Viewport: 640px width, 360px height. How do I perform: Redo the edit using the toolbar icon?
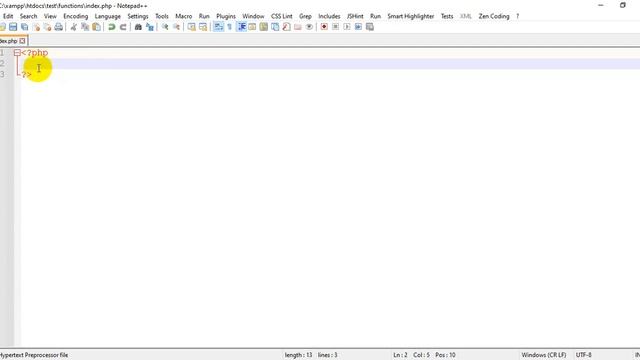(x=123, y=27)
